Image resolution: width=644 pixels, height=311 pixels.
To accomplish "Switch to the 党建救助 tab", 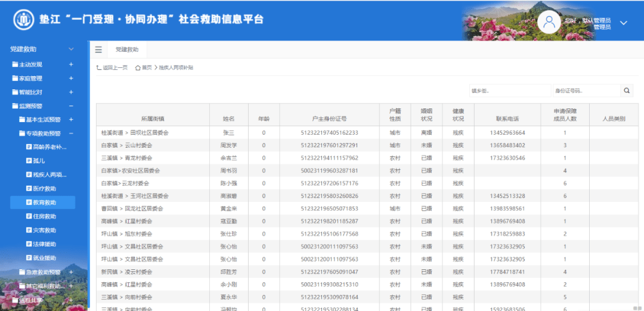I will pyautogui.click(x=127, y=50).
